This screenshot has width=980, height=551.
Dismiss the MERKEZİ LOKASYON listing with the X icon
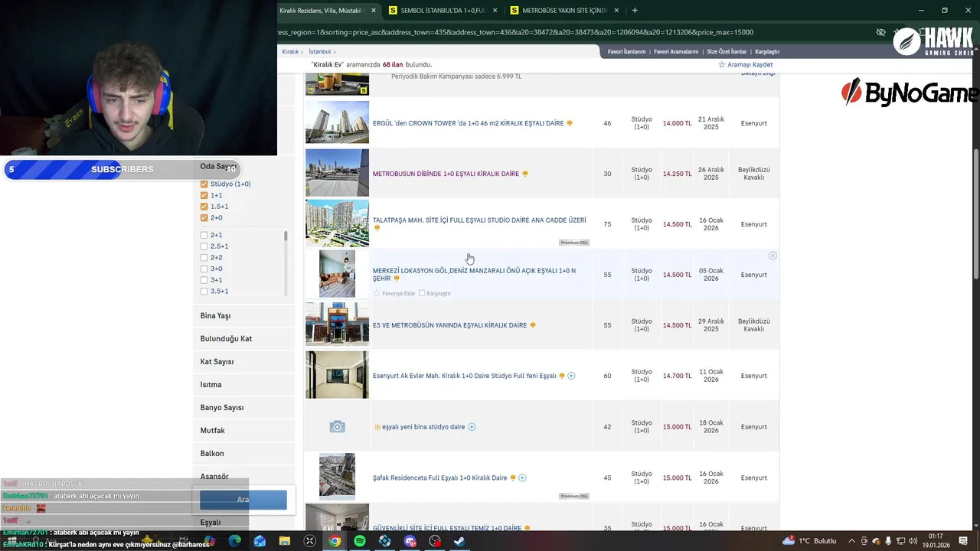pos(773,256)
